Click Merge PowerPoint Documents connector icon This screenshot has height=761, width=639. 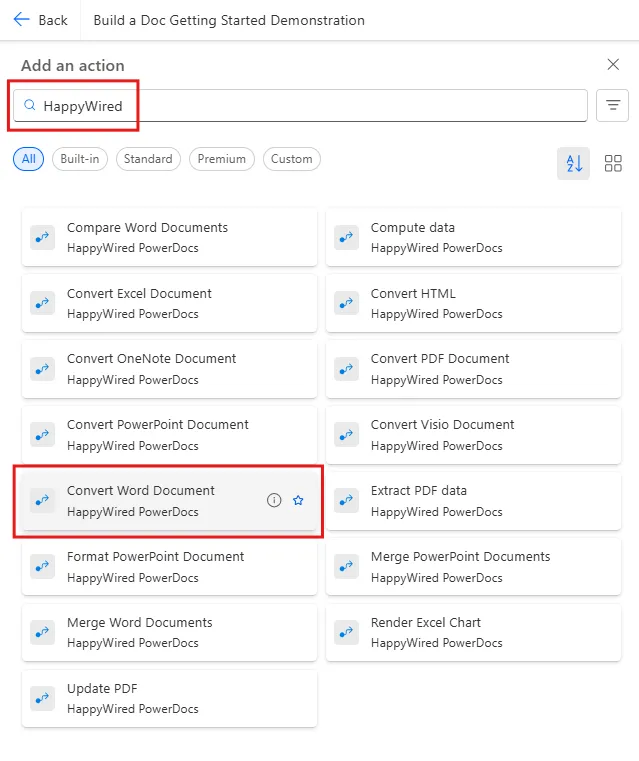coord(346,566)
